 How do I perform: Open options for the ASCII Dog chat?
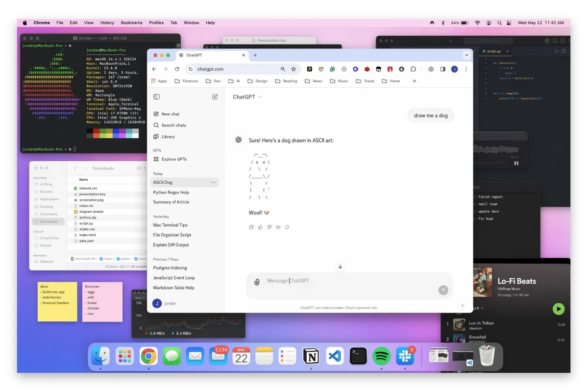pyautogui.click(x=213, y=182)
